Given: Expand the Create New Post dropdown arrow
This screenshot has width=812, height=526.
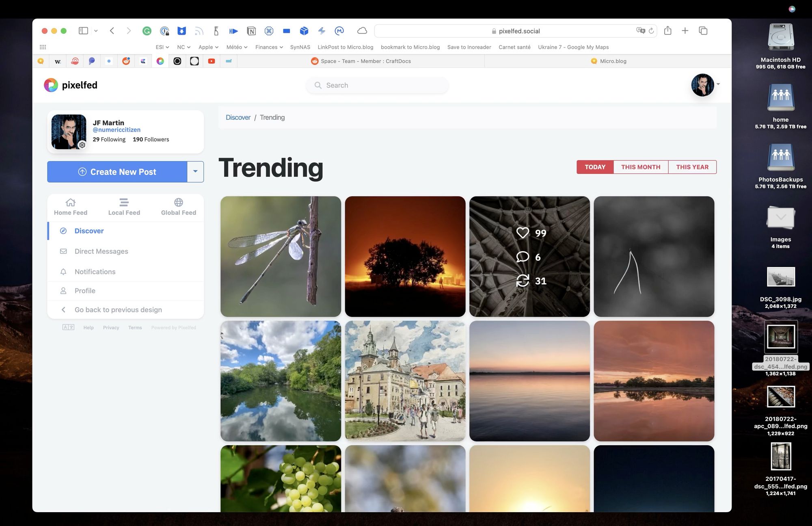Looking at the screenshot, I should click(195, 172).
